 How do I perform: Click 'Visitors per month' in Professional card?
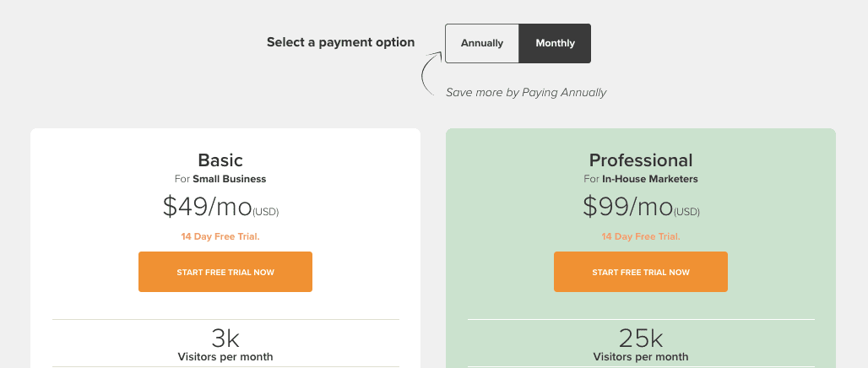tap(641, 357)
